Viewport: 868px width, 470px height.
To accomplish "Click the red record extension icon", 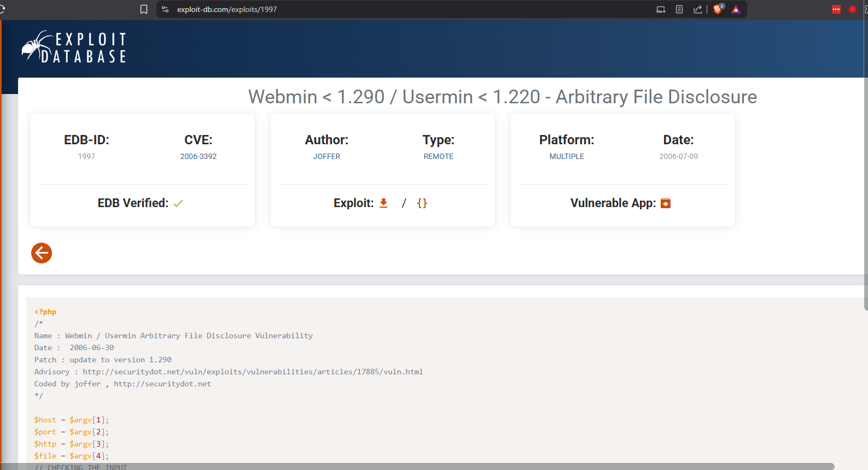I will (x=852, y=9).
